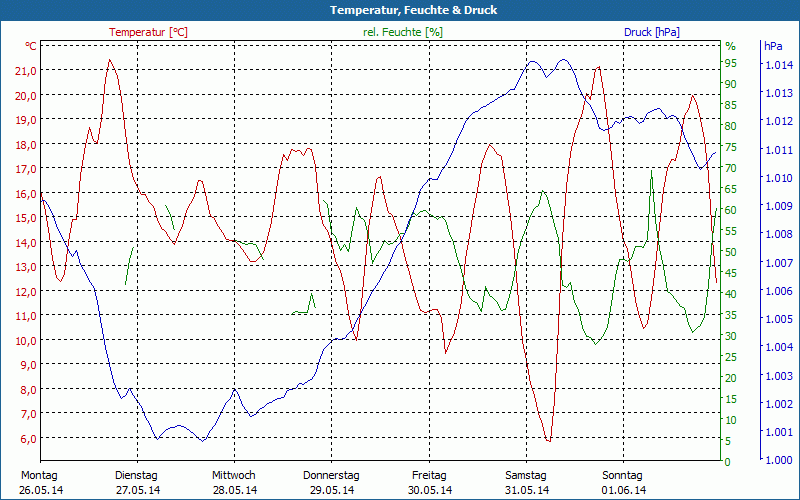Click the date label 29.05.14
The image size is (800, 500).
point(332,490)
